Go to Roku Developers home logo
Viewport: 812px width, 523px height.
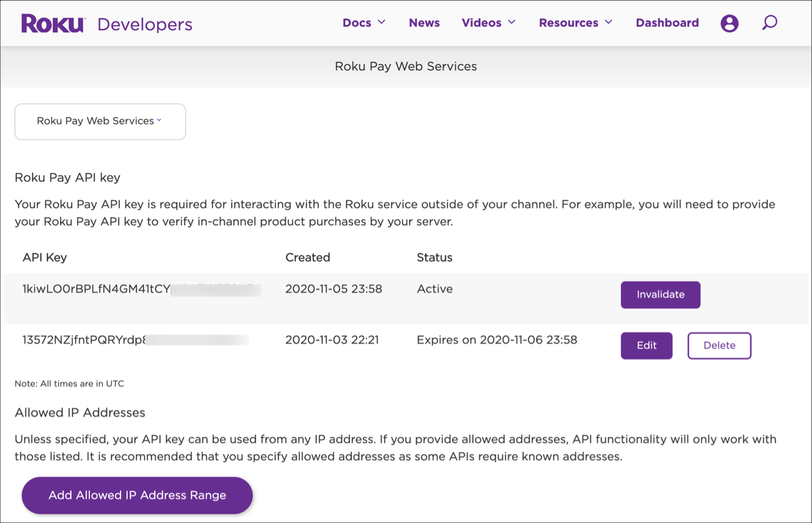click(x=107, y=24)
